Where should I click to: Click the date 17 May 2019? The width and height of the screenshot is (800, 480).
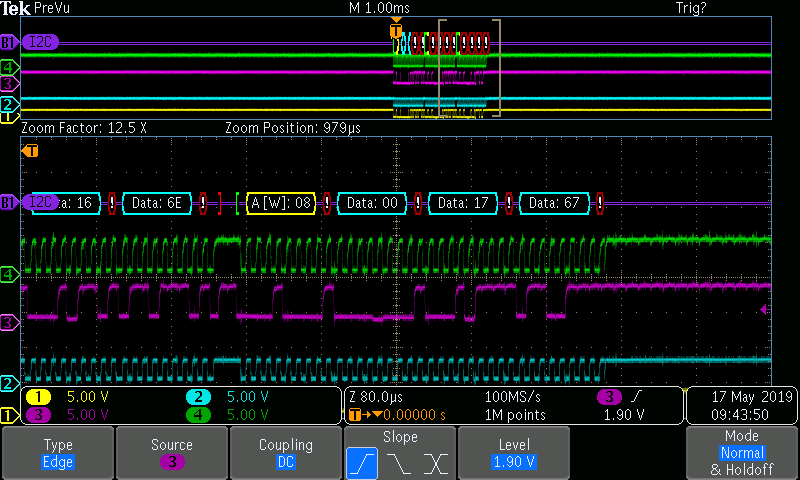[752, 396]
